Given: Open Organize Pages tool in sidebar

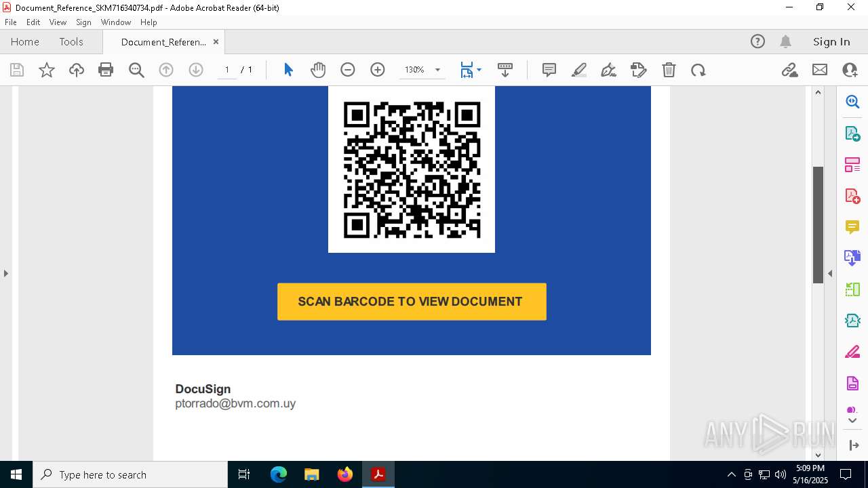Looking at the screenshot, I should coord(852,289).
